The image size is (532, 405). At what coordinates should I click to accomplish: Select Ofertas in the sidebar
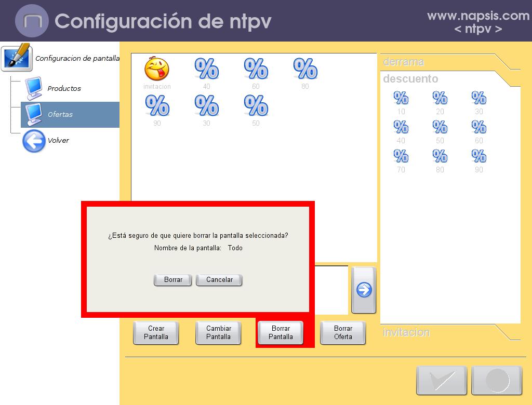click(x=60, y=115)
